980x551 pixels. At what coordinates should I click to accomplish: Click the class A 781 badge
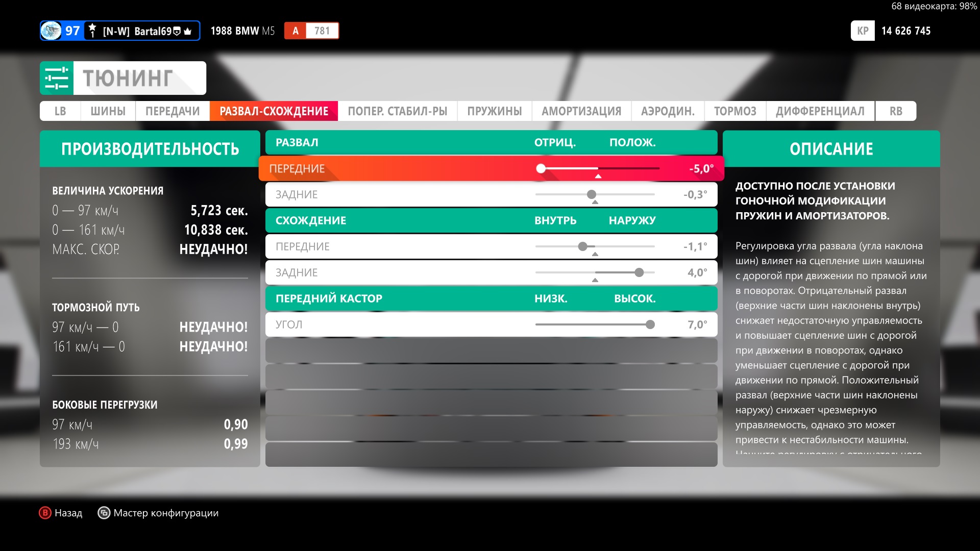point(311,31)
